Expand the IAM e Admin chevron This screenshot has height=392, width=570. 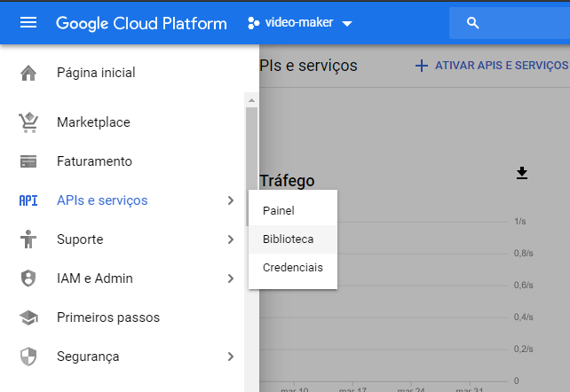[231, 278]
